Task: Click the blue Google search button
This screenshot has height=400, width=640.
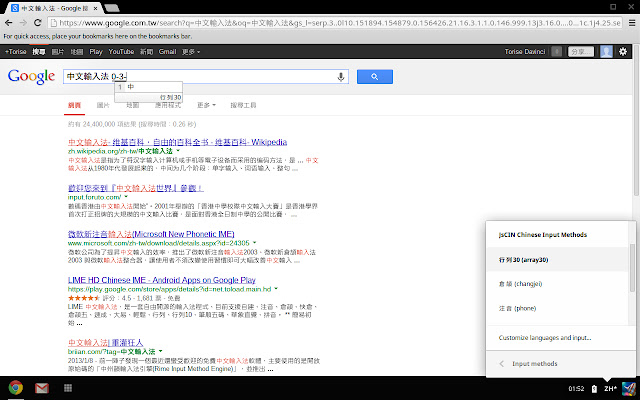Action: [x=374, y=76]
